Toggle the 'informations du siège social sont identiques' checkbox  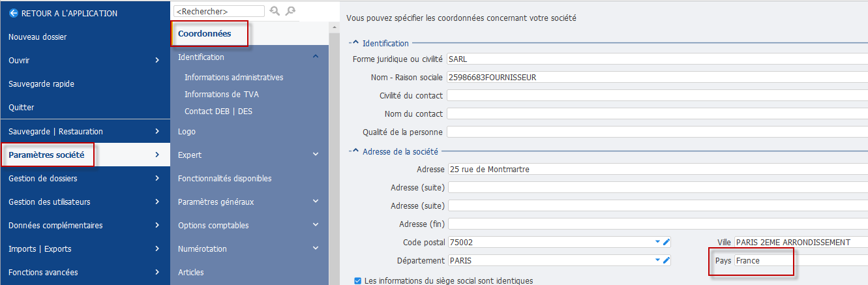[x=357, y=280]
